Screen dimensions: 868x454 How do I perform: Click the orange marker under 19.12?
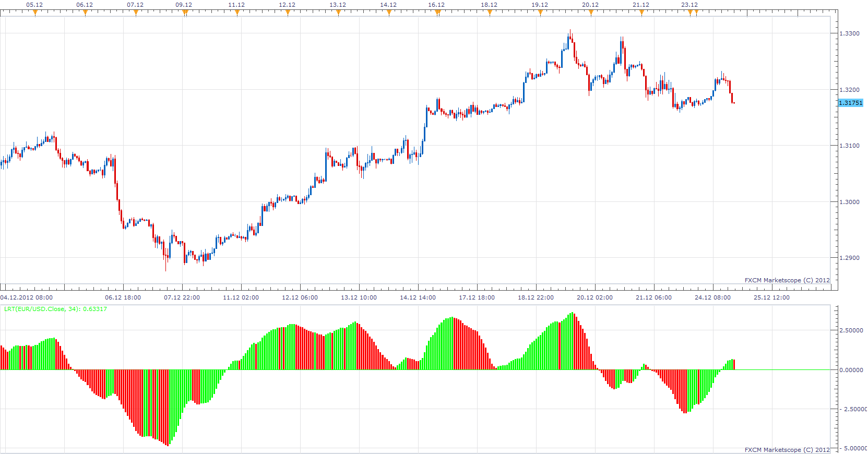[540, 13]
